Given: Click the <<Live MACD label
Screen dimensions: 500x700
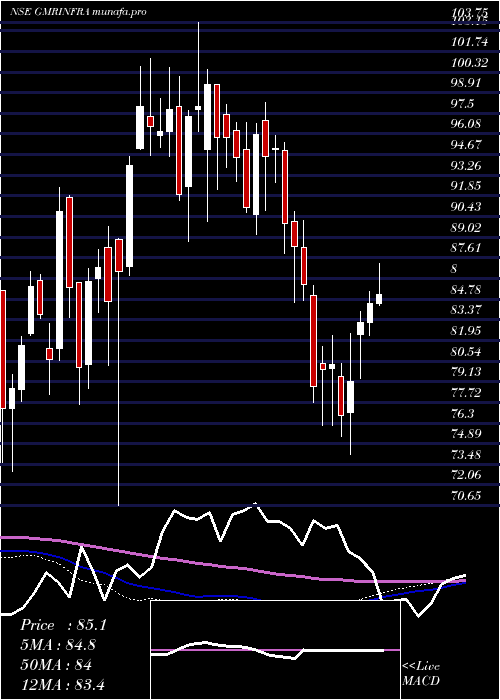Looking at the screenshot, I should pyautogui.click(x=421, y=674).
